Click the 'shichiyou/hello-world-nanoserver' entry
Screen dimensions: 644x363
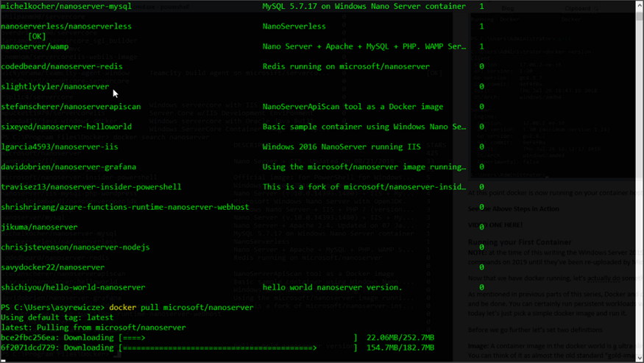73,287
